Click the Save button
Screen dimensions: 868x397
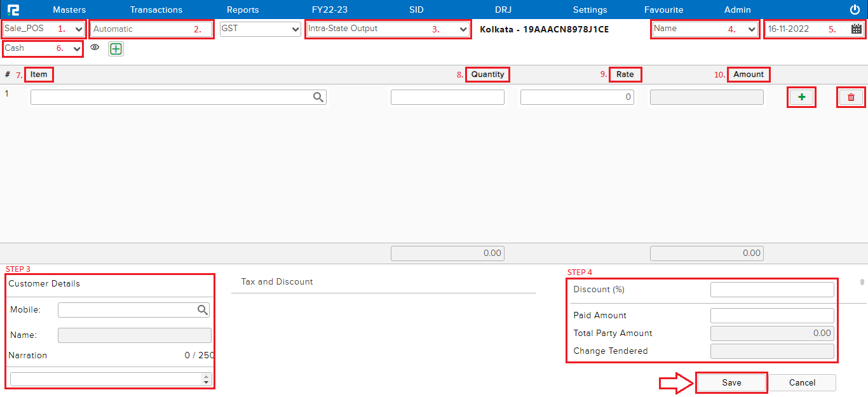tap(731, 382)
